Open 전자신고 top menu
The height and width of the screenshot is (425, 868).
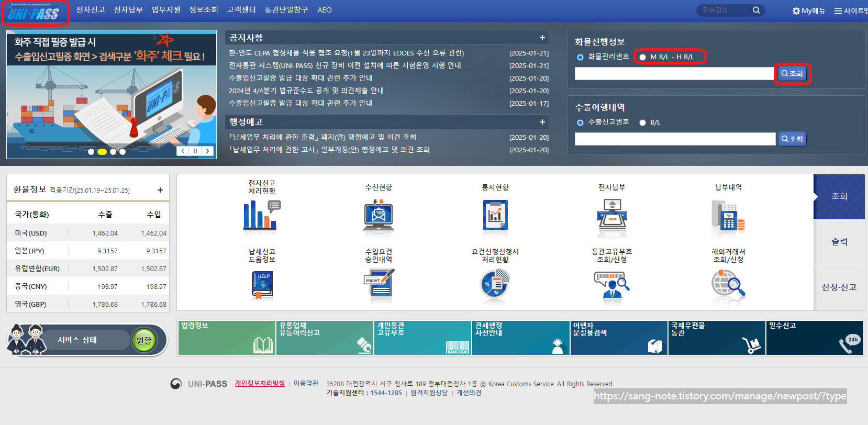click(x=91, y=10)
